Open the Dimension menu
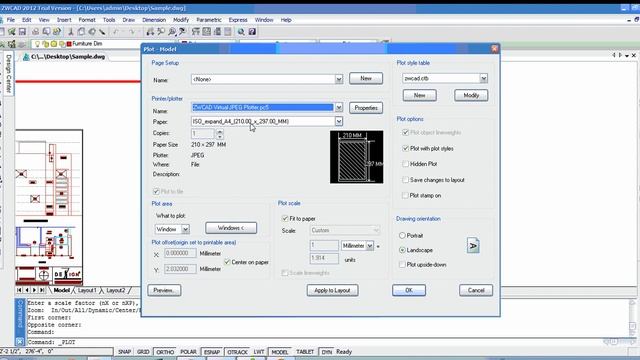The height and width of the screenshot is (360, 640). point(154,20)
